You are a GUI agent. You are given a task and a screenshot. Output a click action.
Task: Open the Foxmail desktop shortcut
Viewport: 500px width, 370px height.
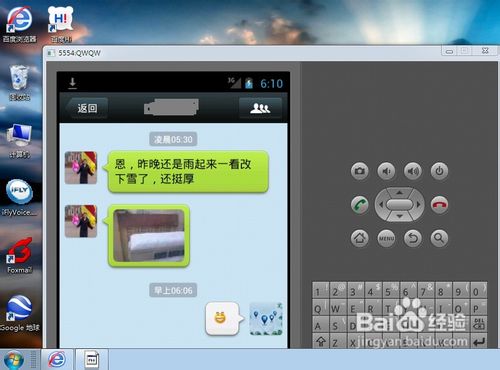click(19, 256)
